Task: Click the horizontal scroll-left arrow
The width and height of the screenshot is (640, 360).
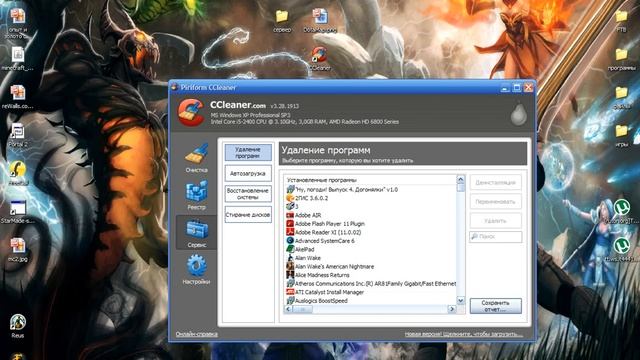Action: click(289, 309)
